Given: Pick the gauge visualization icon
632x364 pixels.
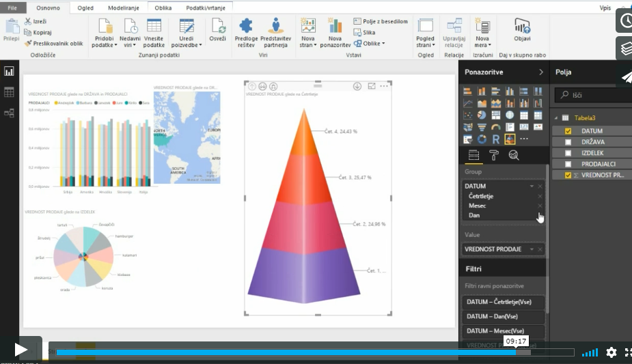Looking at the screenshot, I should (496, 127).
